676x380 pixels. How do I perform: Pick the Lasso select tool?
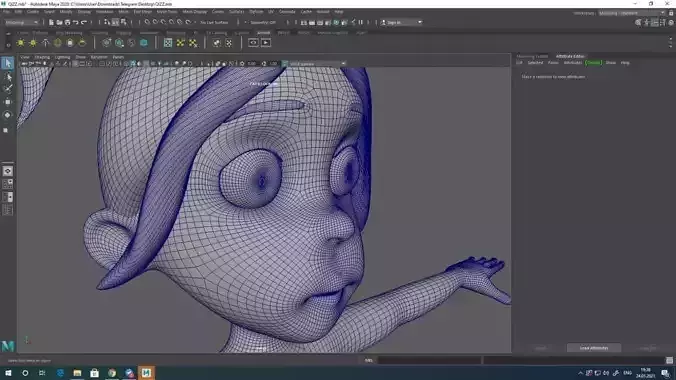pyautogui.click(x=8, y=77)
